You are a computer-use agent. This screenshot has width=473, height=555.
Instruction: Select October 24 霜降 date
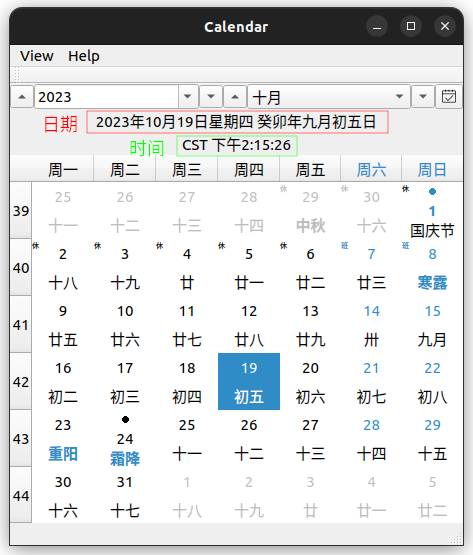125,439
